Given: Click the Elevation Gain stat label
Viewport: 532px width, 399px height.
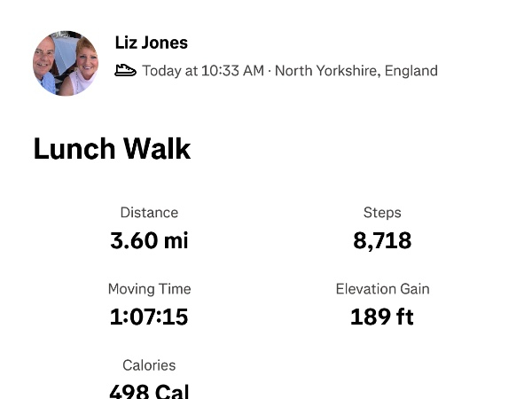Looking at the screenshot, I should [382, 289].
